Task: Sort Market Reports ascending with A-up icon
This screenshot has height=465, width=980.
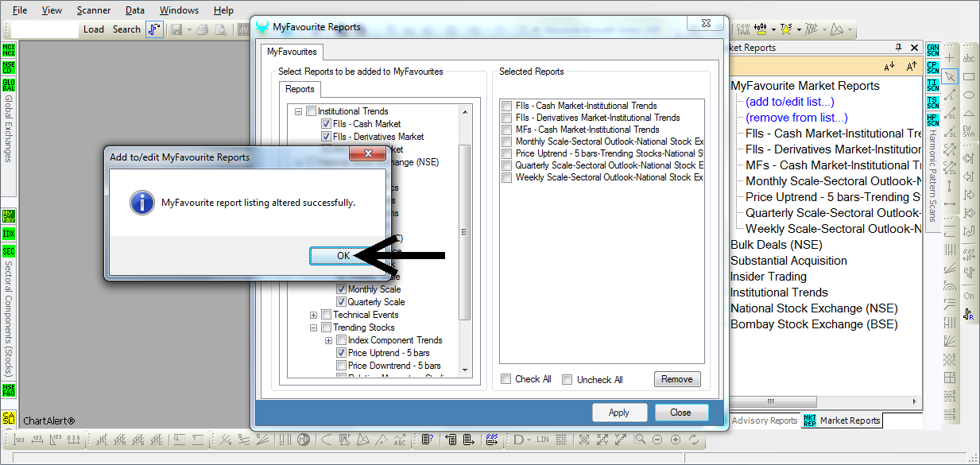Action: click(x=912, y=66)
